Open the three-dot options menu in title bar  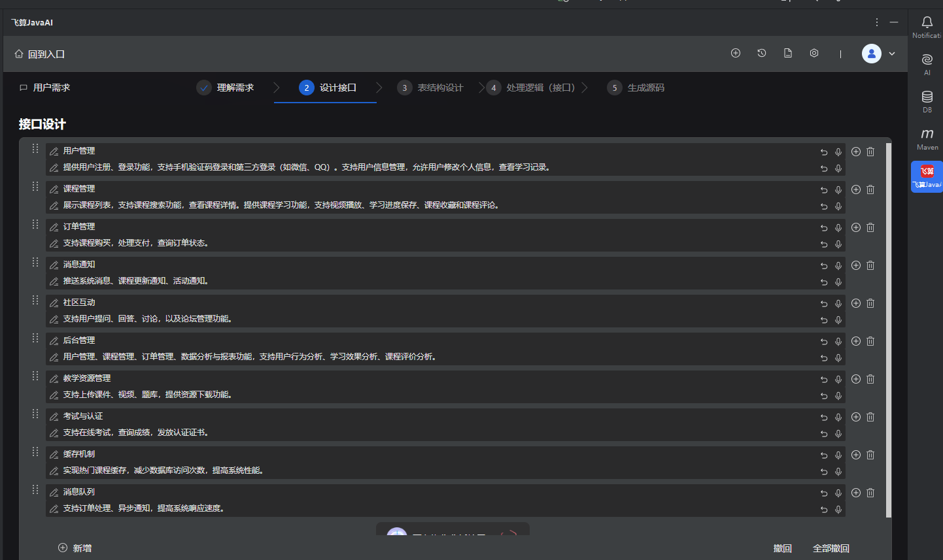(x=877, y=22)
